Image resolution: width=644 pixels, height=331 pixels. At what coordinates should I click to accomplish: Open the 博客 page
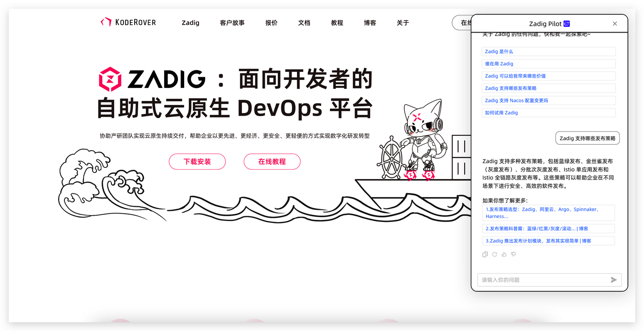(370, 23)
